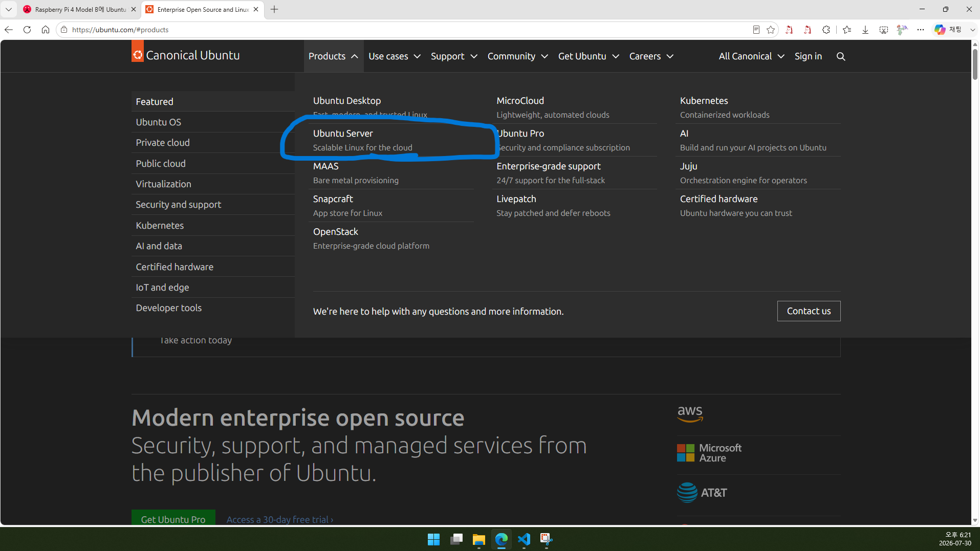Screen dimensions: 980x551
Task: Expand the Community menu
Action: point(517,56)
